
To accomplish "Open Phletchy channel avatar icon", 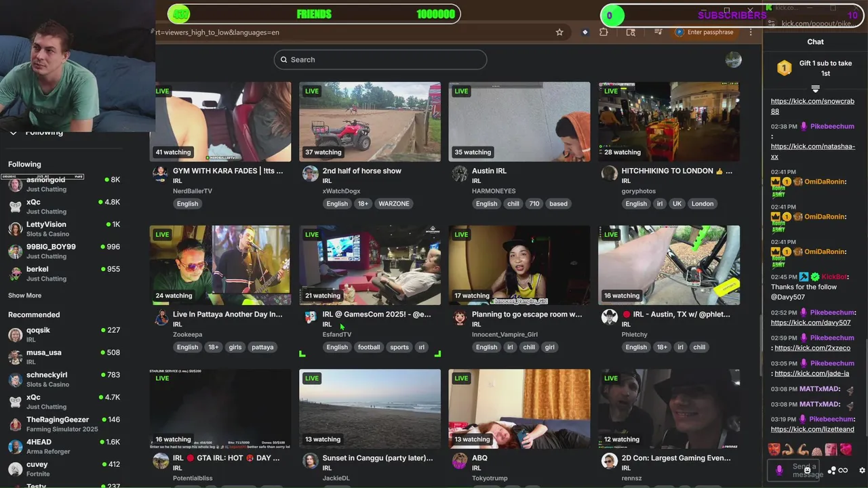I will point(609,317).
